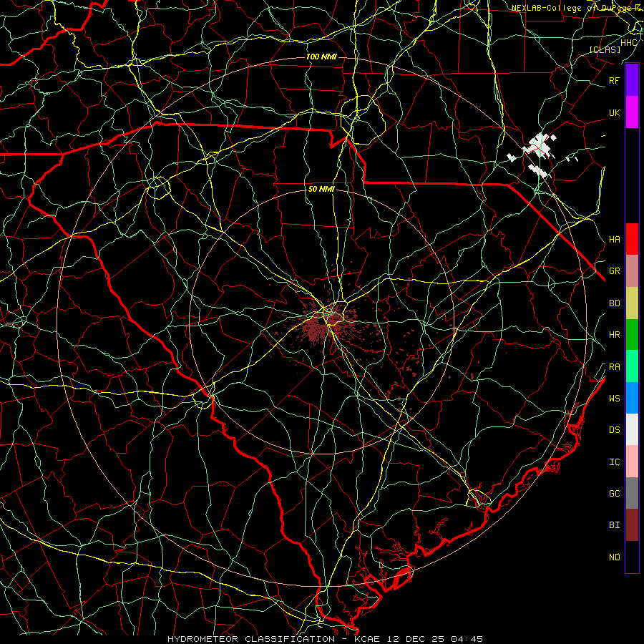Click the RF legend label
The height and width of the screenshot is (644, 644).
point(614,81)
